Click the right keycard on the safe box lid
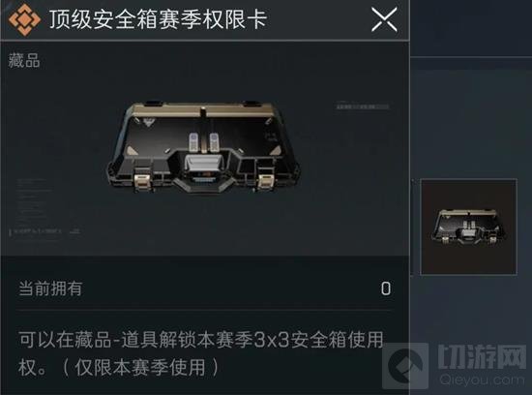The height and width of the screenshot is (395, 532). [x=214, y=141]
